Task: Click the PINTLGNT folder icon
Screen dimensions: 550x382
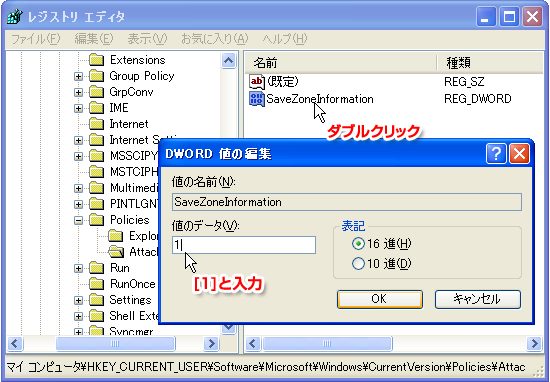Action: click(96, 204)
